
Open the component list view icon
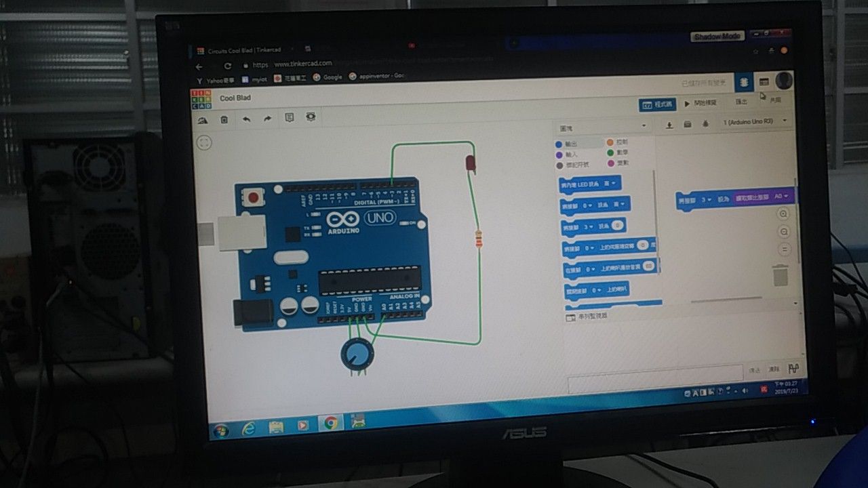coord(764,82)
